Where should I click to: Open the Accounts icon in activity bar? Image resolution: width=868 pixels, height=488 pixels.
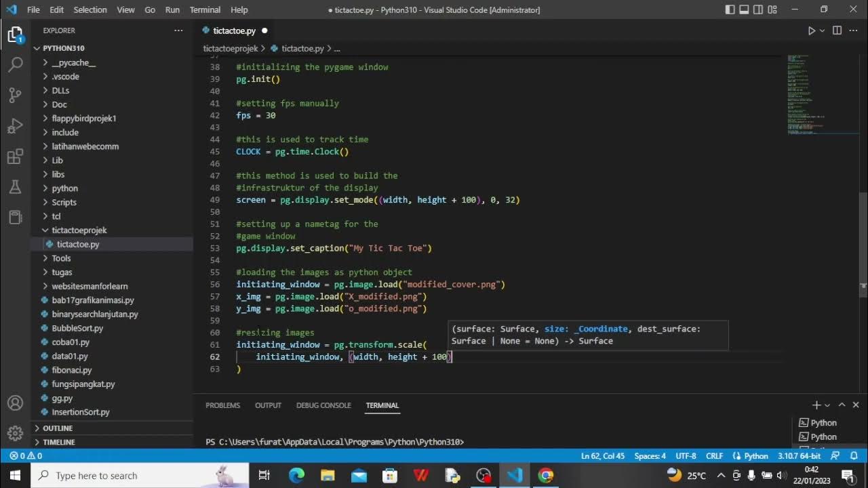click(x=15, y=403)
